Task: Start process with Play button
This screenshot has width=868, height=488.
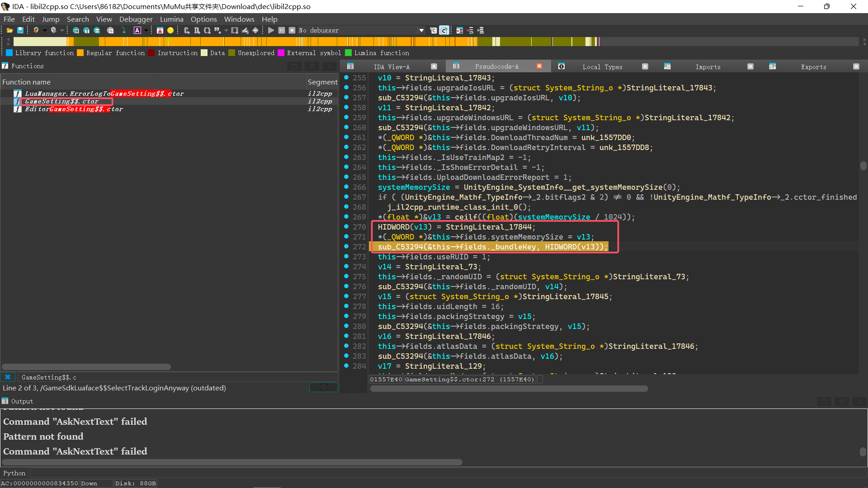Action: click(x=271, y=30)
